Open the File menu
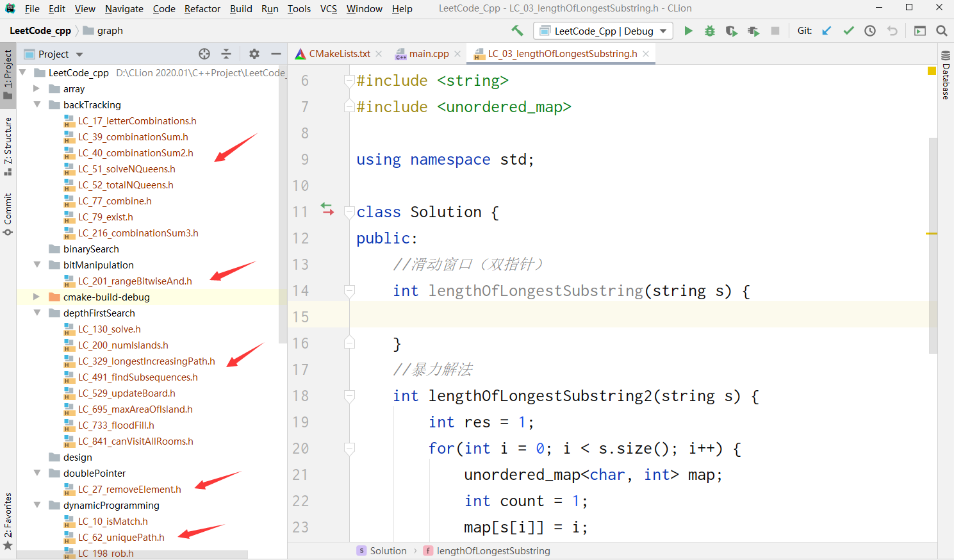954x560 pixels. pos(32,8)
